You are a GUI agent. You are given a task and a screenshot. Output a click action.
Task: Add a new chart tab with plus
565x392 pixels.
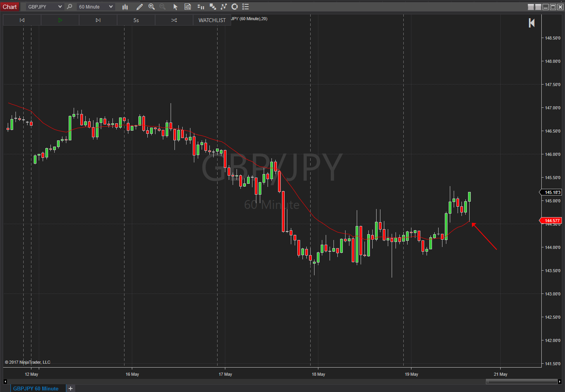click(71, 389)
